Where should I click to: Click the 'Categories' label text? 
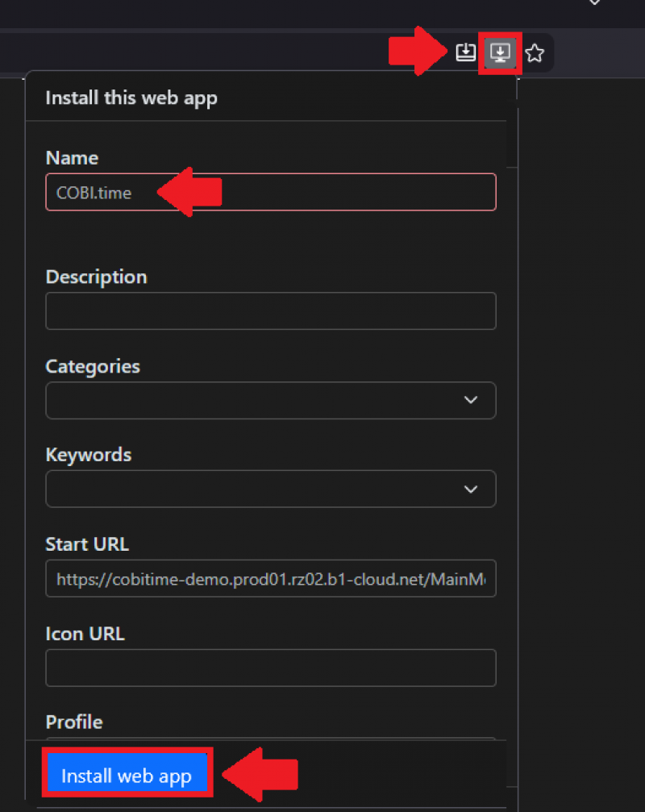point(93,367)
